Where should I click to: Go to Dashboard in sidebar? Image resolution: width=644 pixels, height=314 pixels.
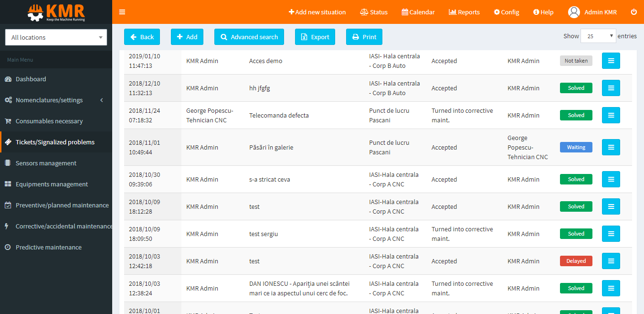(56, 79)
